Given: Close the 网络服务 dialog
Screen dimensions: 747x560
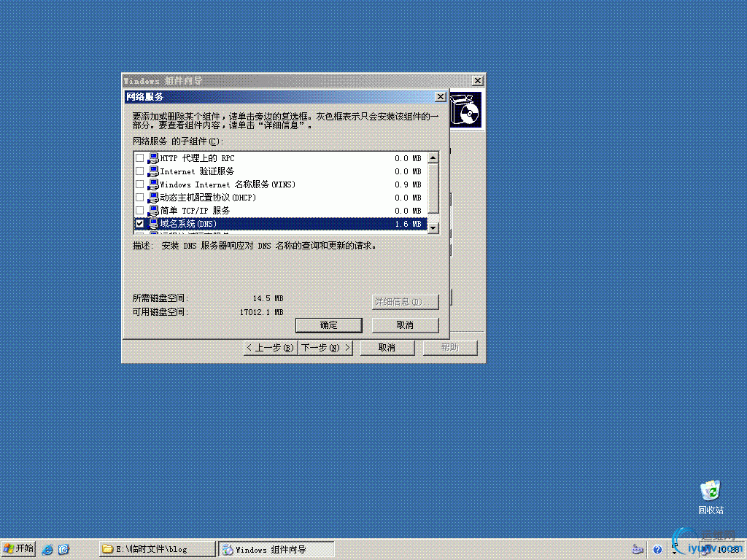Looking at the screenshot, I should click(x=441, y=97).
